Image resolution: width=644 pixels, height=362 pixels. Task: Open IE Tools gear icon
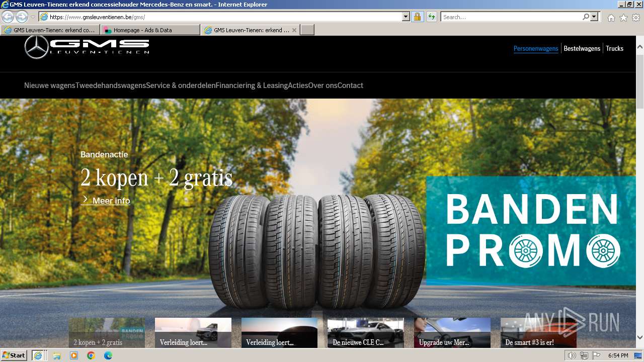pos(636,18)
